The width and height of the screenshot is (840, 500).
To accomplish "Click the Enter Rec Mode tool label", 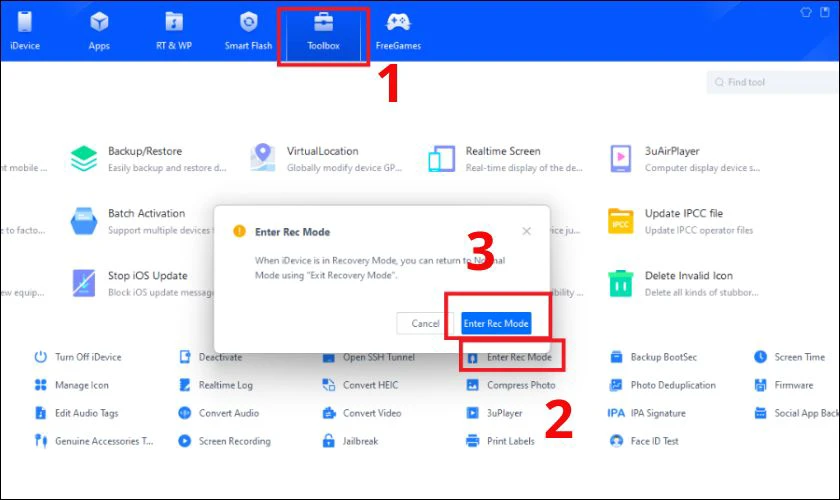I will point(519,357).
